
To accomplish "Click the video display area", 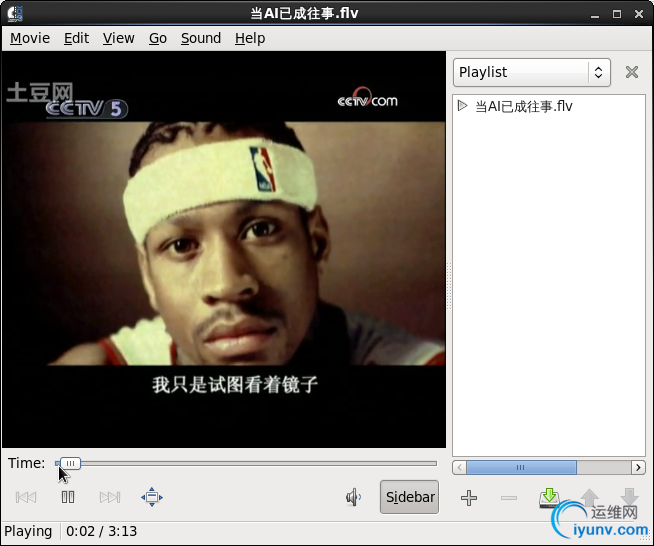I will pos(224,249).
